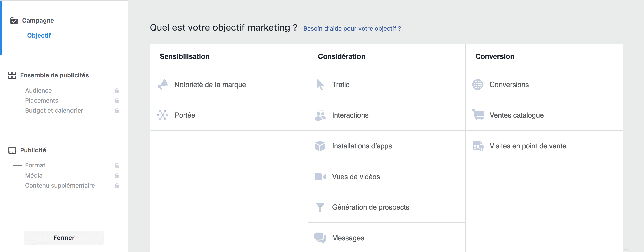Go to the Objectif step in sidebar

[39, 36]
